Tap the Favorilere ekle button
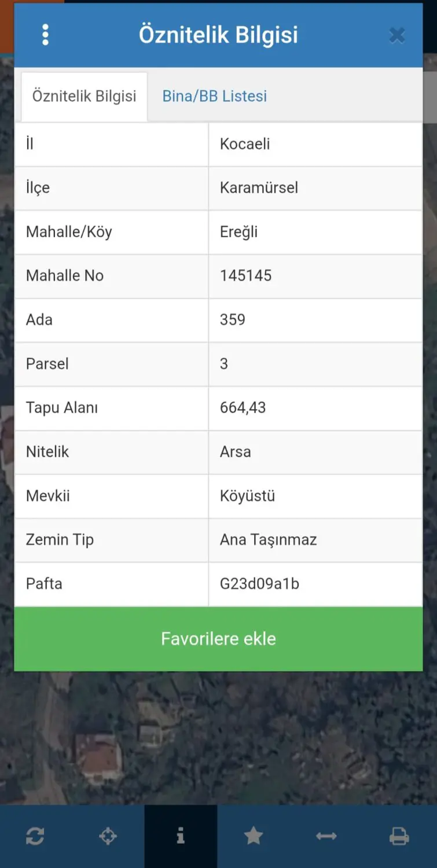The width and height of the screenshot is (437, 868). [x=219, y=639]
